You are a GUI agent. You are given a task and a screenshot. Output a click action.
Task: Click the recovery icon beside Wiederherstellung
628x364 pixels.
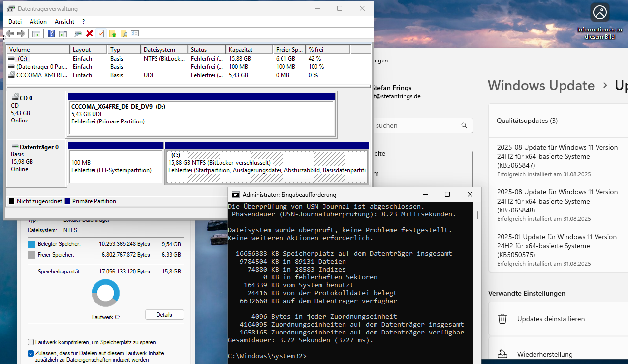pos(502,354)
